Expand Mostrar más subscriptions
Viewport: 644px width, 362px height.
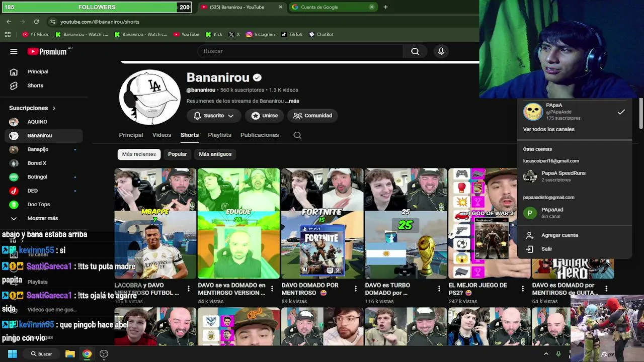coord(42,218)
